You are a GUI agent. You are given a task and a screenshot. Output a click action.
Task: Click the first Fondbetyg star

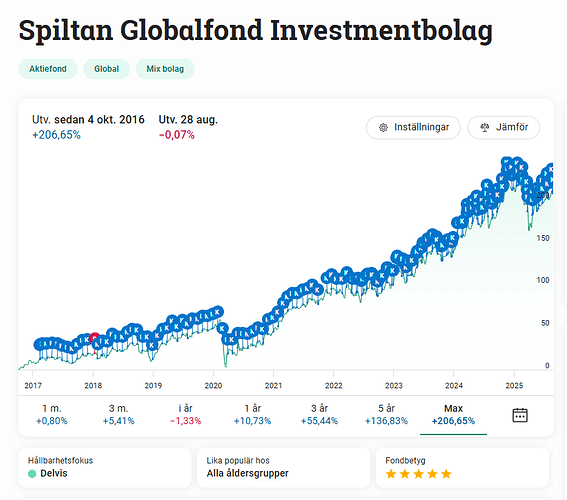391,474
